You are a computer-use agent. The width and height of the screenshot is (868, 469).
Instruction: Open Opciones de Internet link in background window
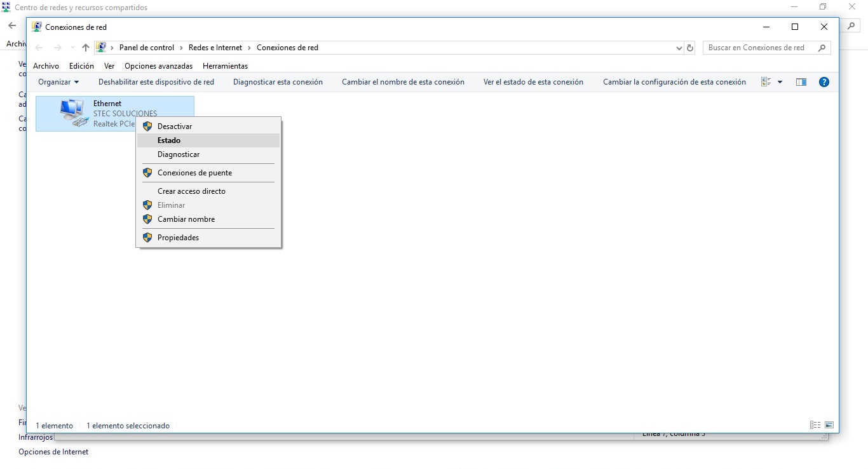tap(53, 452)
